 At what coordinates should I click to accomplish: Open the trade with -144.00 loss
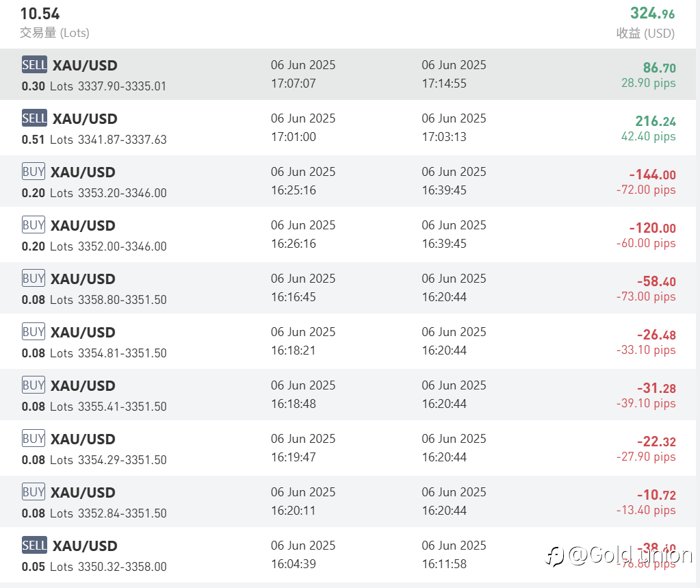348,181
